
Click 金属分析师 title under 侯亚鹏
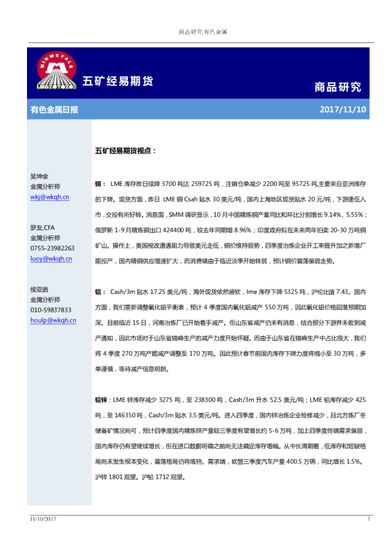tap(45, 300)
